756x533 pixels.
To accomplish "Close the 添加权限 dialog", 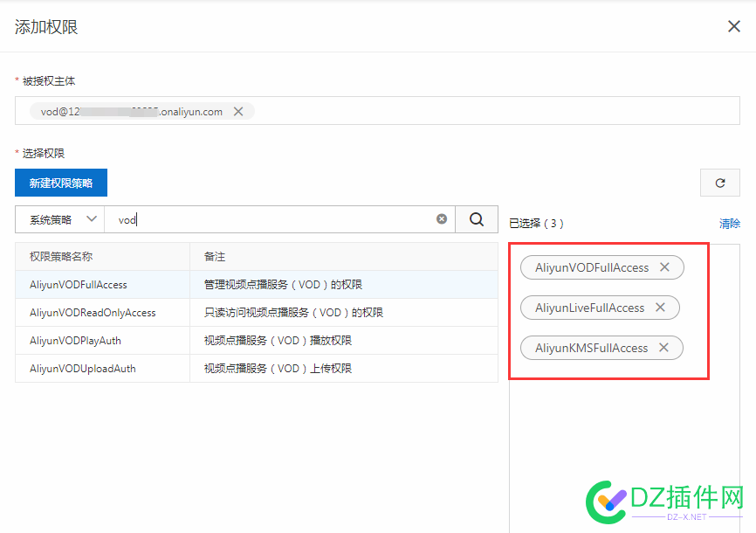I will (734, 26).
